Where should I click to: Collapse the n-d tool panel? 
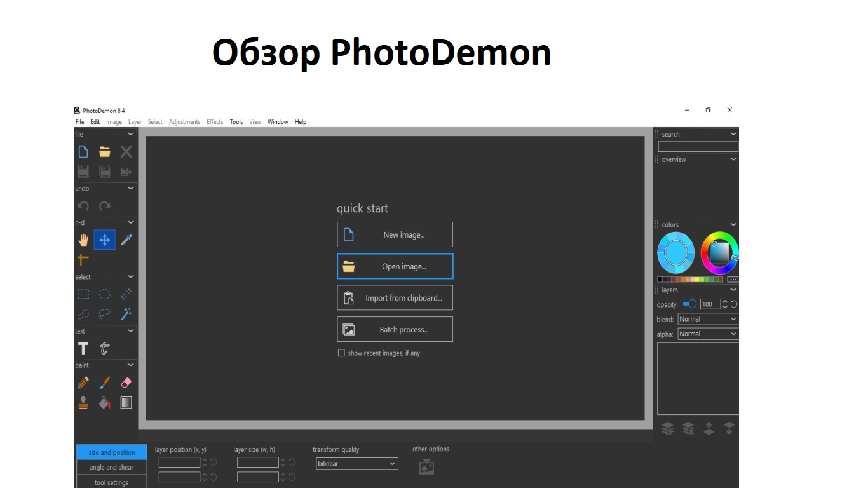click(x=131, y=222)
